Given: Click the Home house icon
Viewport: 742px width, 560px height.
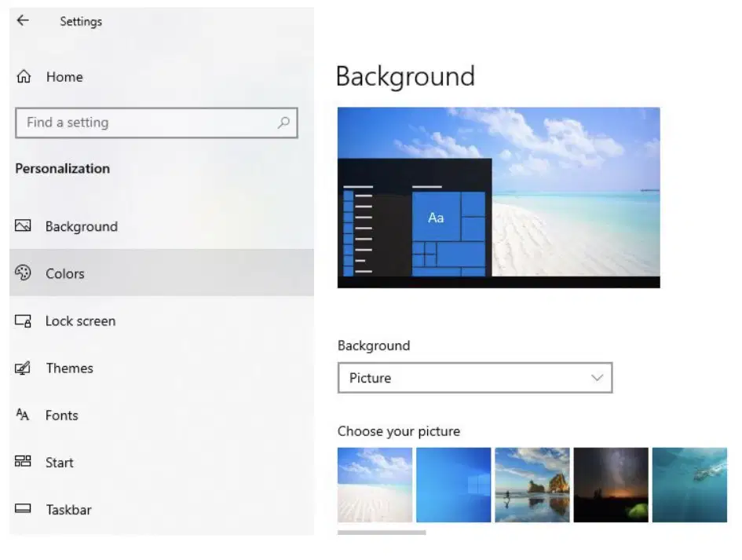Looking at the screenshot, I should tap(24, 76).
